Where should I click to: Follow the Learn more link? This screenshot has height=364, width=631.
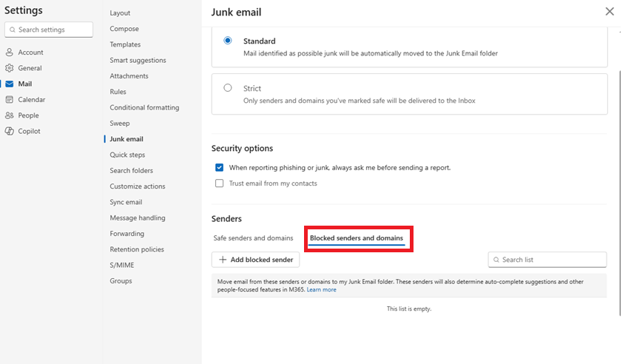[321, 289]
